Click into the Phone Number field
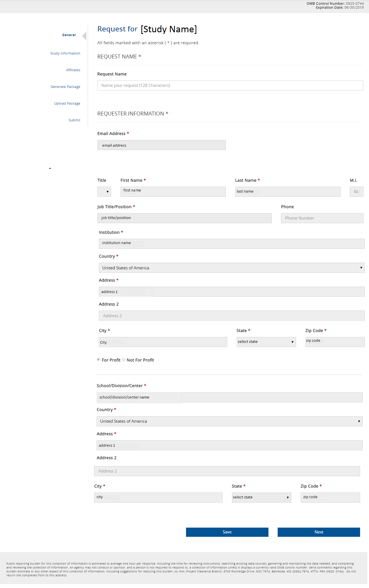 coord(322,218)
